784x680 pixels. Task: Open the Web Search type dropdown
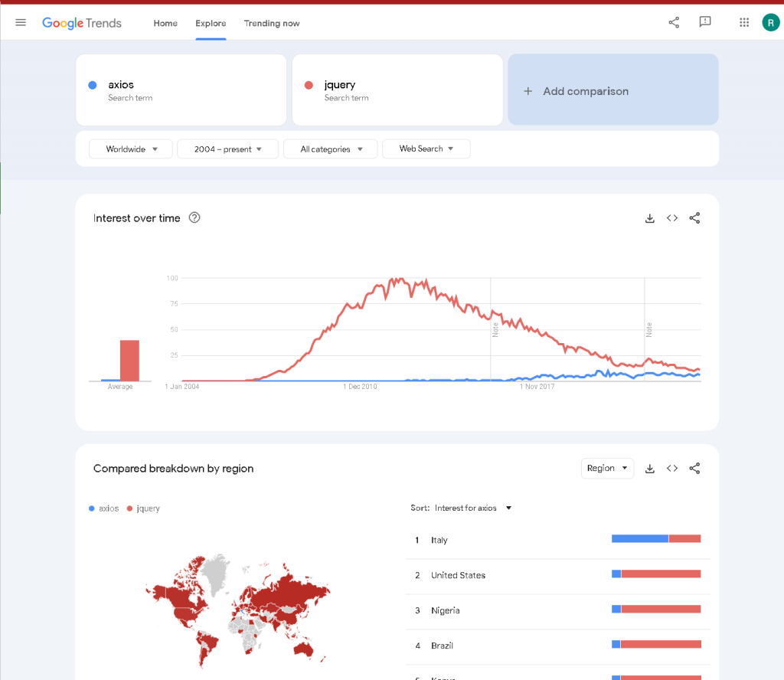426,149
